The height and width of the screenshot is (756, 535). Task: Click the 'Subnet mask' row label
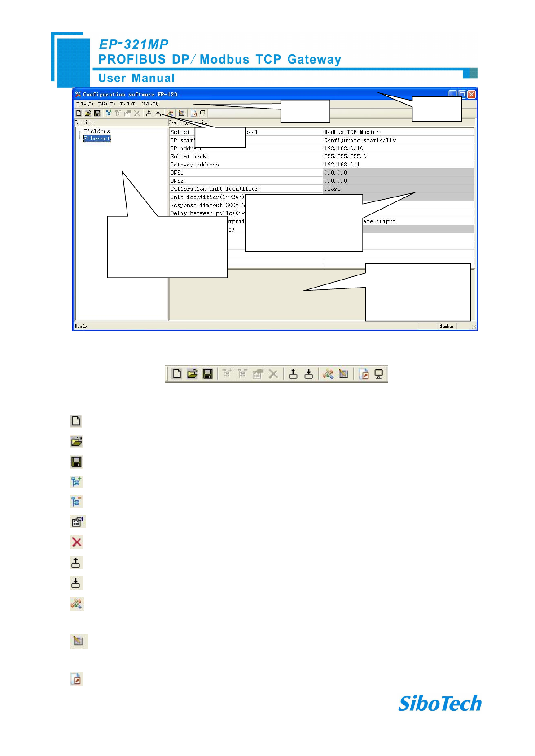coord(188,157)
